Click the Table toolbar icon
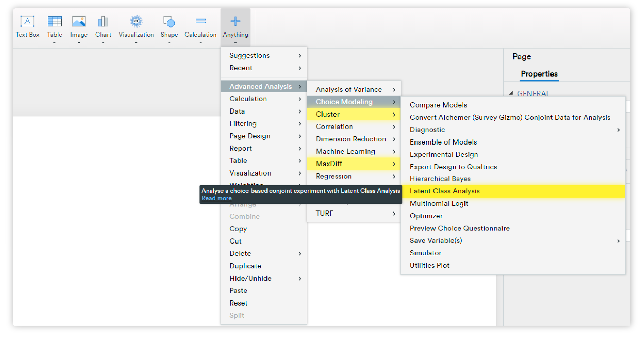Image resolution: width=644 pixels, height=337 pixels. click(x=54, y=21)
